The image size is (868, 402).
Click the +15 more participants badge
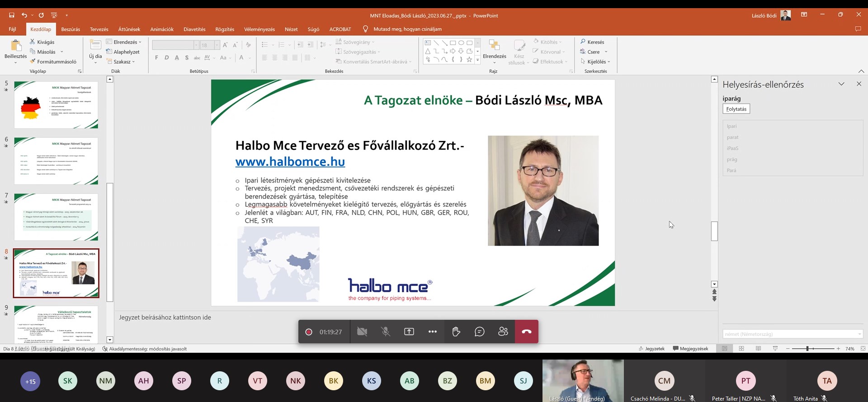pyautogui.click(x=30, y=381)
